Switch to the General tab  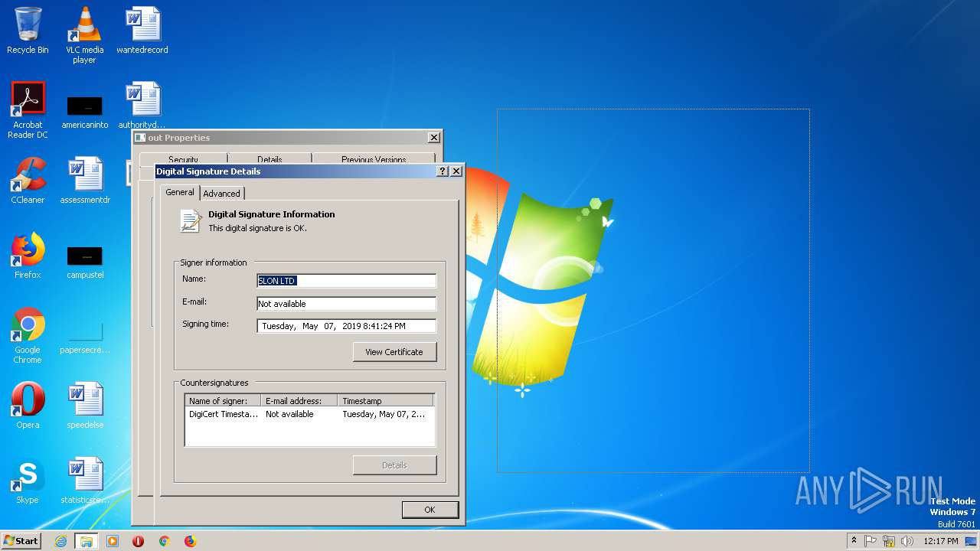pyautogui.click(x=180, y=192)
